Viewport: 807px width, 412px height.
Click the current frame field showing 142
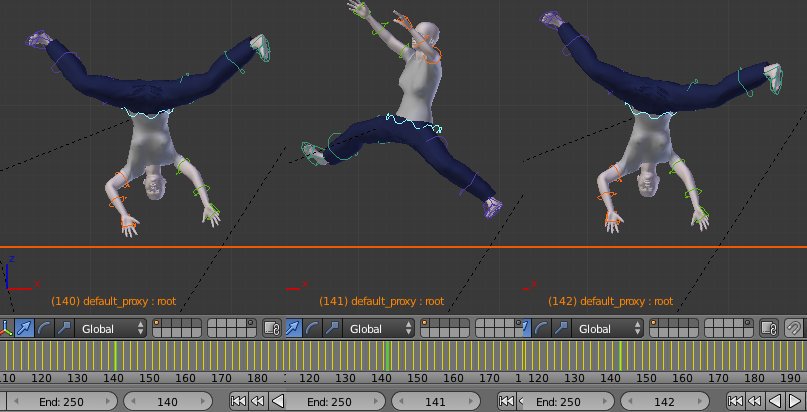tap(664, 401)
